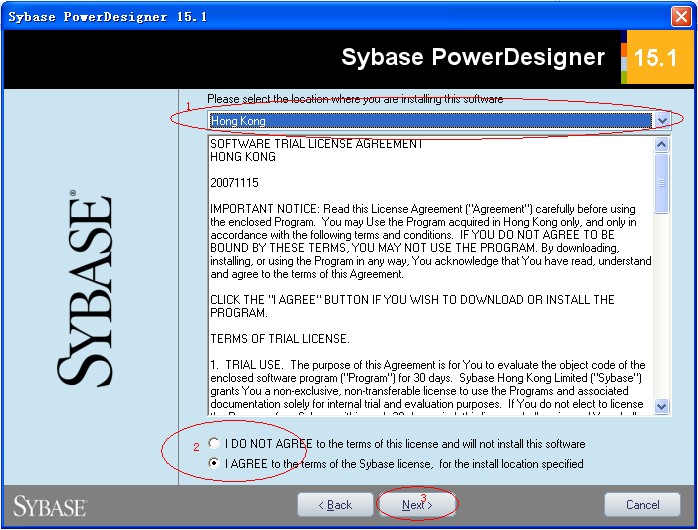Cancel the PowerDesigner installation
This screenshot has width=698, height=530.
point(643,505)
